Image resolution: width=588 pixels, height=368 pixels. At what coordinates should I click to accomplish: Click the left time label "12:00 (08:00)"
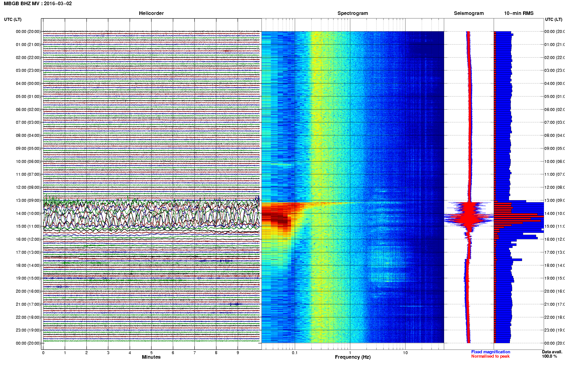coord(28,187)
